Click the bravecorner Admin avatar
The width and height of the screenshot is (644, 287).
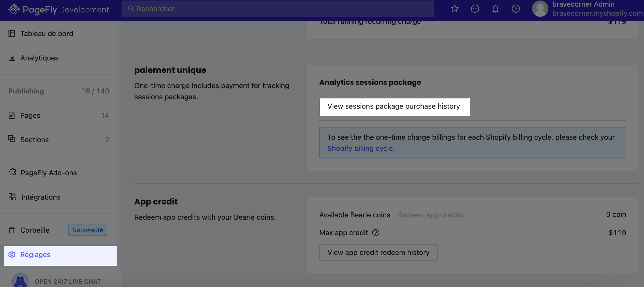tap(540, 9)
